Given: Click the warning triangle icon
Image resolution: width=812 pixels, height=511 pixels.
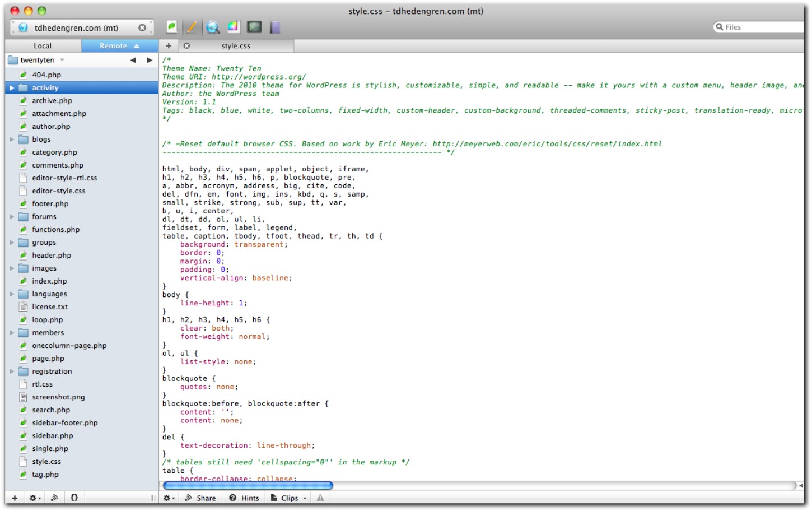Looking at the screenshot, I should point(320,498).
